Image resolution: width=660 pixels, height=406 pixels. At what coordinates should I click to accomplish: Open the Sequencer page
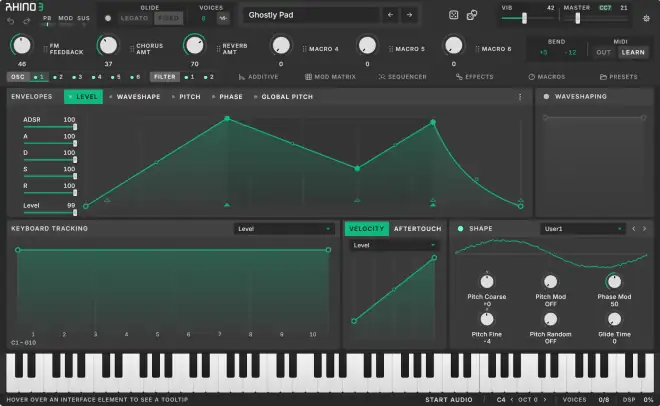coord(402,77)
